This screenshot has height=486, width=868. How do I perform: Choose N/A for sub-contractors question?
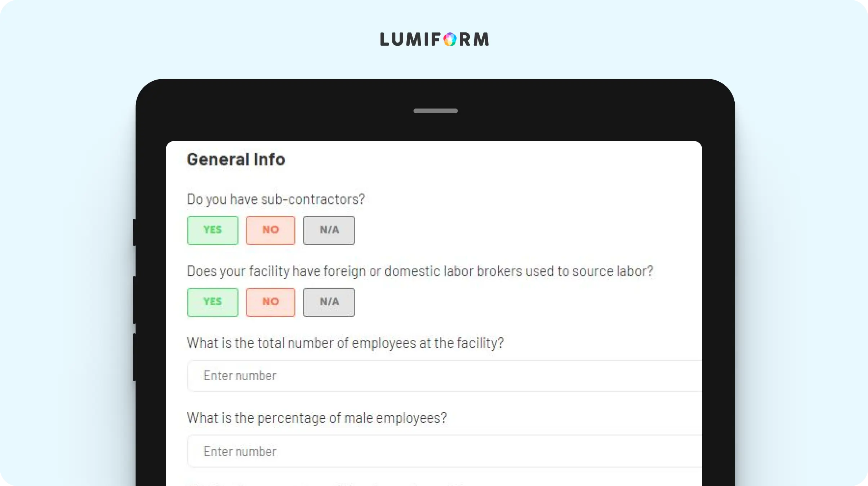(329, 230)
